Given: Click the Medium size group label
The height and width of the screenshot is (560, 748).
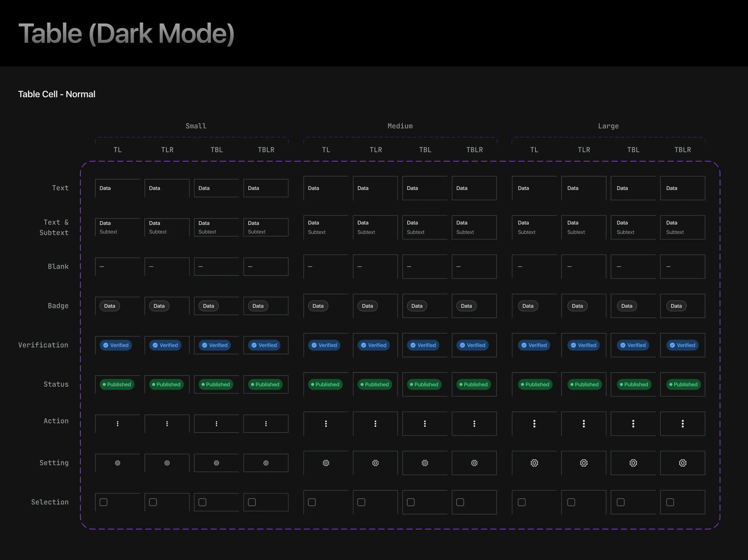Looking at the screenshot, I should pyautogui.click(x=400, y=126).
